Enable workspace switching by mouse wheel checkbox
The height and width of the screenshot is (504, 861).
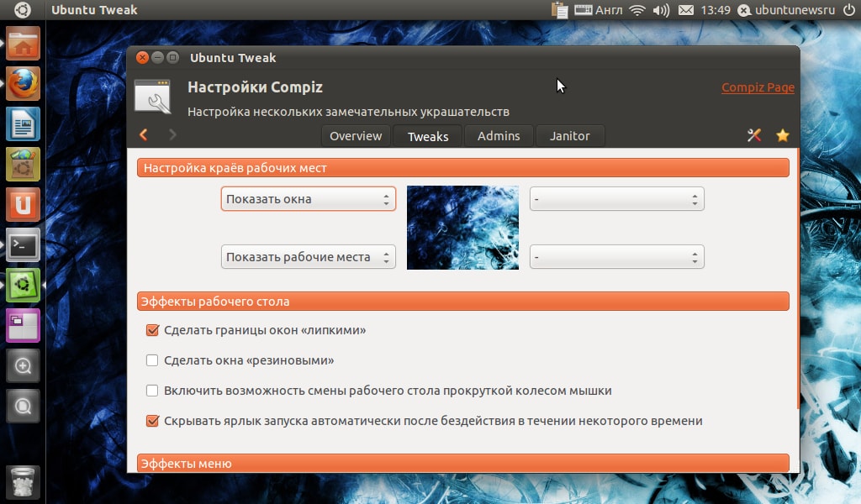pos(152,391)
